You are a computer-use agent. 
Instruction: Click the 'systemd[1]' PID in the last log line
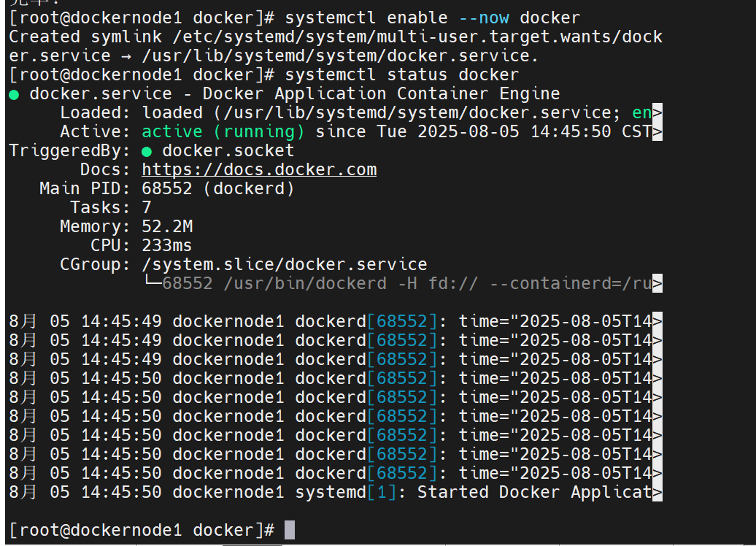[x=346, y=493]
